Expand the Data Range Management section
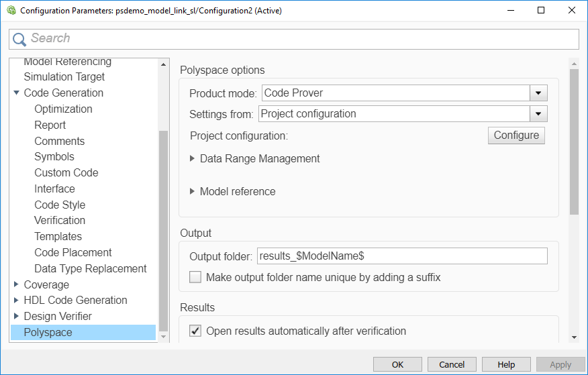 tap(193, 159)
